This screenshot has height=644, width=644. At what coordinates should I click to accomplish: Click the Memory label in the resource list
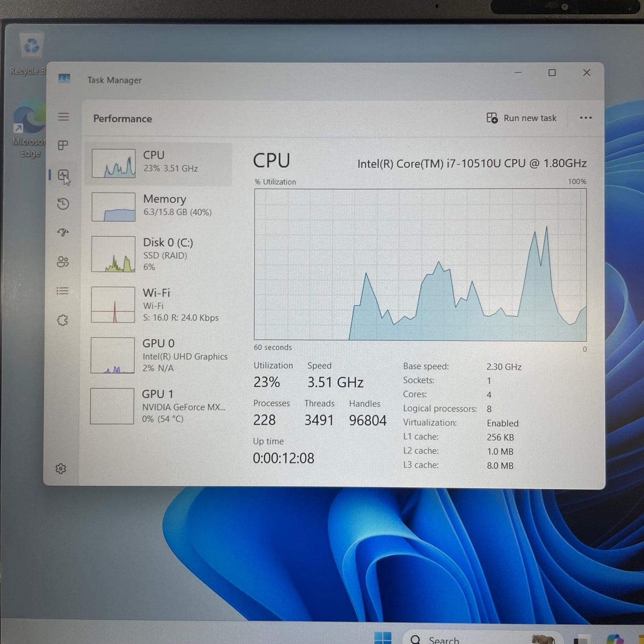164,199
